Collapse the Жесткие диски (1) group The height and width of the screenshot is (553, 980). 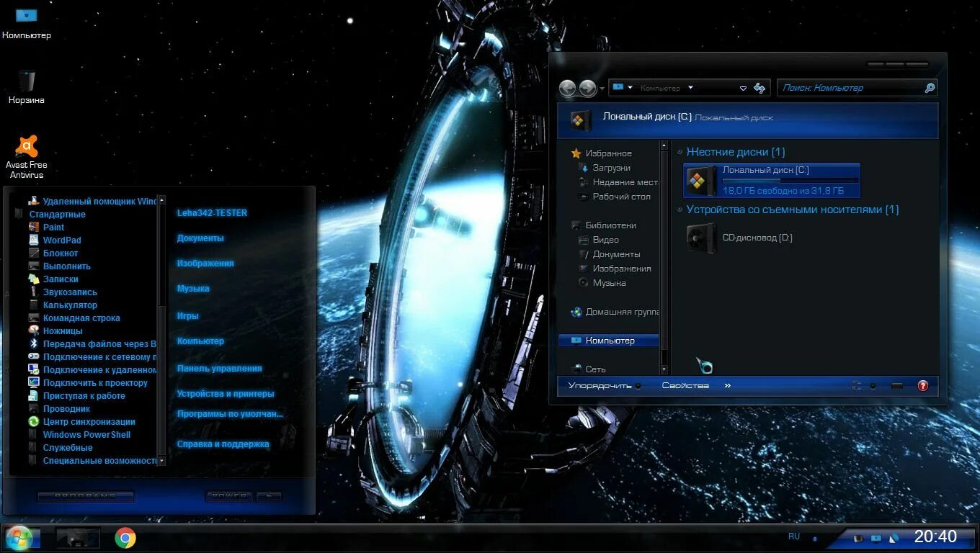680,152
